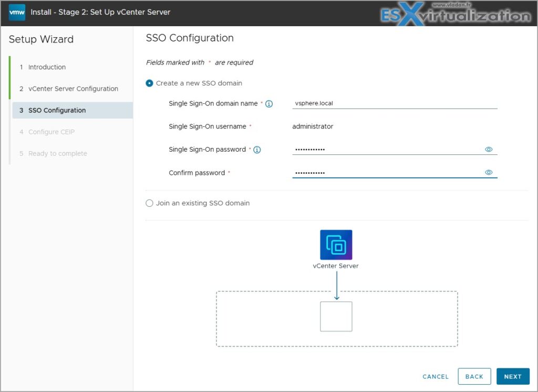Cancel the setup wizard
This screenshot has height=392, width=538.
[435, 376]
